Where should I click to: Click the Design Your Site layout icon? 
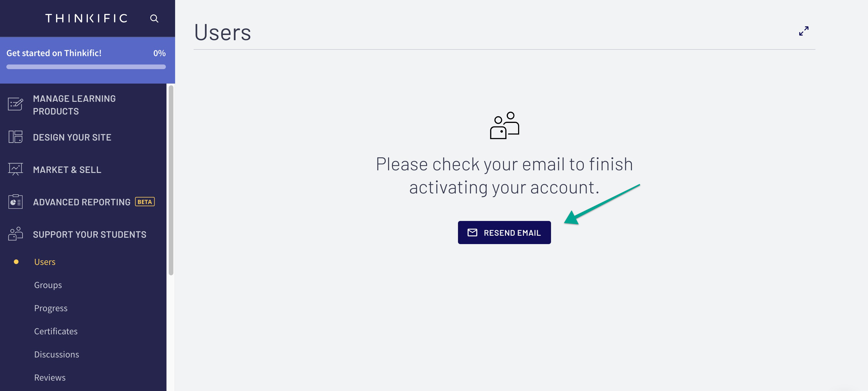click(16, 137)
